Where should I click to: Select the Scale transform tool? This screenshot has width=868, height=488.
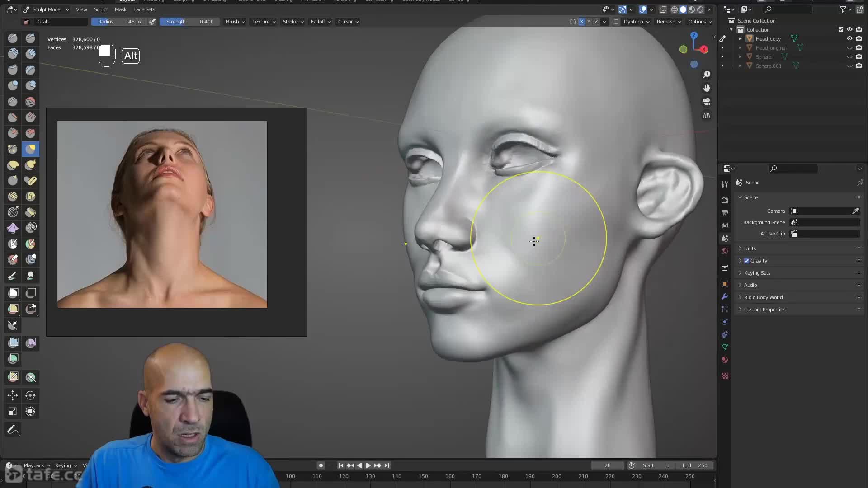pyautogui.click(x=13, y=411)
